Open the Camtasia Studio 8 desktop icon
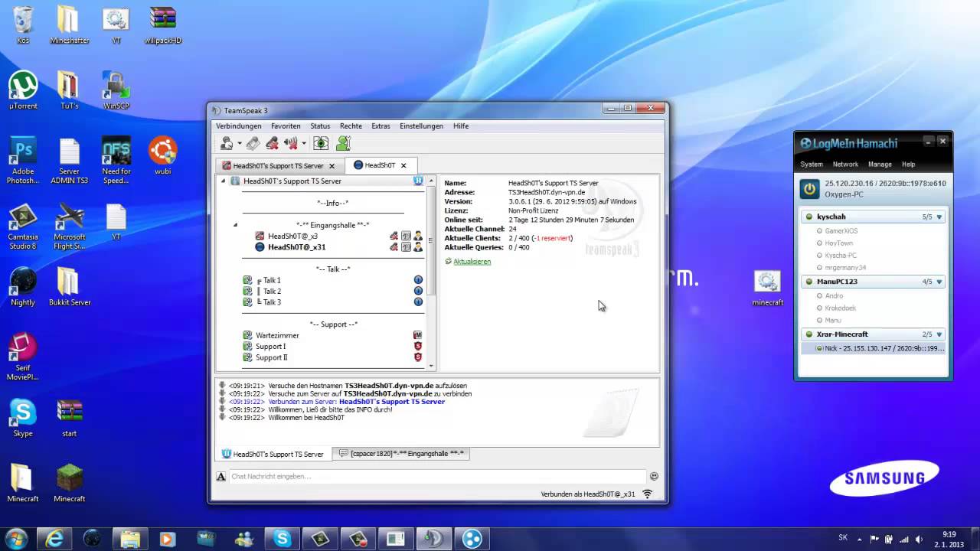 tap(23, 227)
